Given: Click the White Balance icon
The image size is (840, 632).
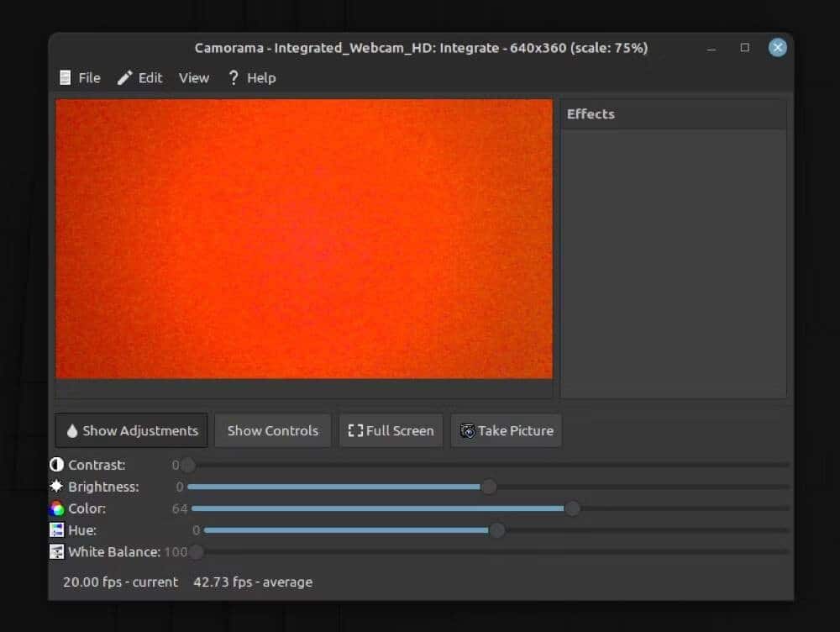Looking at the screenshot, I should click(x=57, y=552).
